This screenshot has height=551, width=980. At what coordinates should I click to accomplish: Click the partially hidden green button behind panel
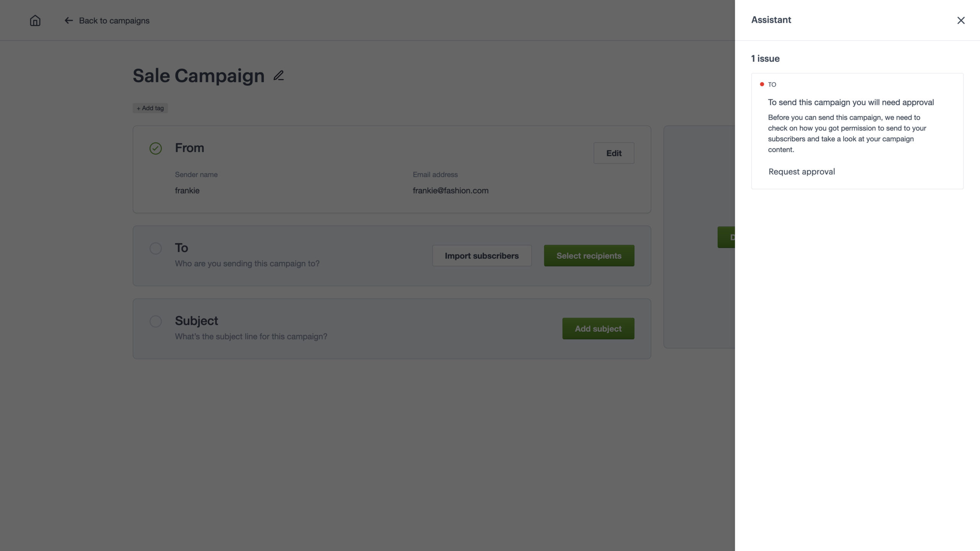point(726,237)
